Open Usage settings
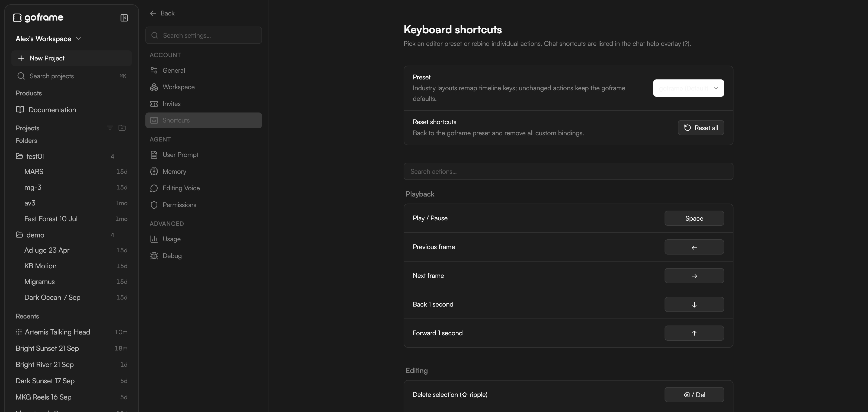Screen dimensions: 868x412 pos(203,239)
